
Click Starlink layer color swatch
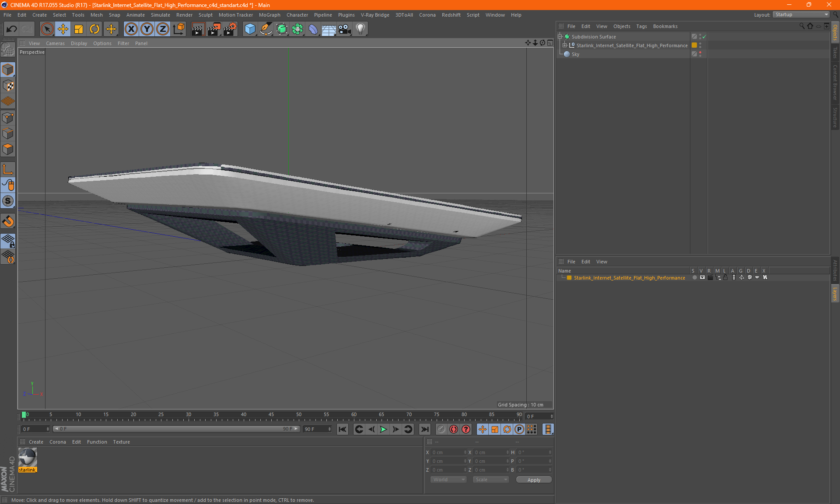point(569,278)
